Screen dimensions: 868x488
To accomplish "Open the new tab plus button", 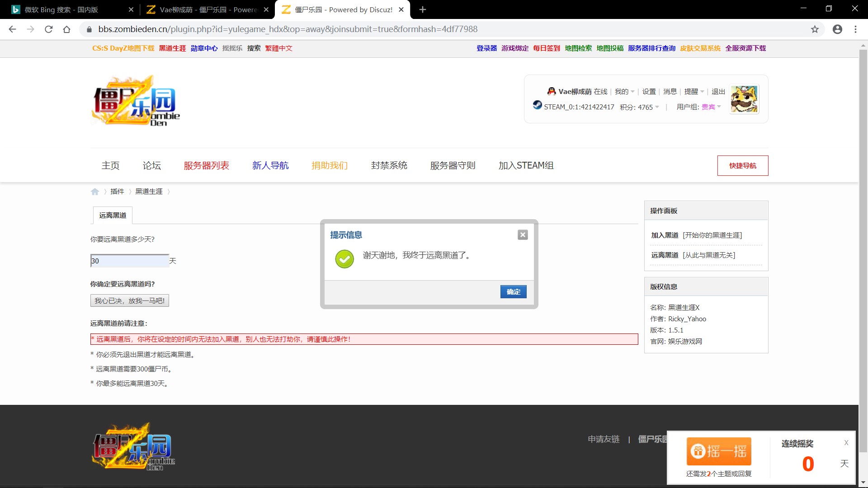I will point(423,9).
